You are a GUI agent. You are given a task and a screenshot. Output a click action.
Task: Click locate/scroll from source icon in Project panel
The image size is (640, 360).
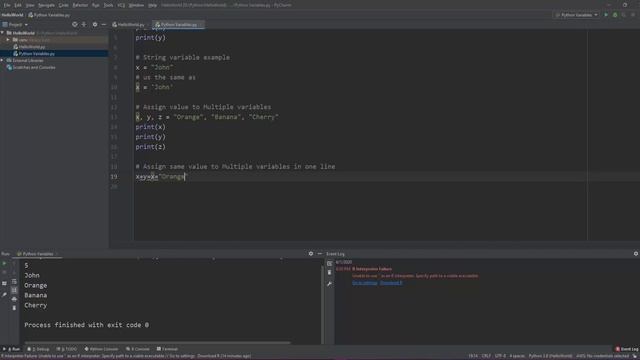(x=74, y=24)
